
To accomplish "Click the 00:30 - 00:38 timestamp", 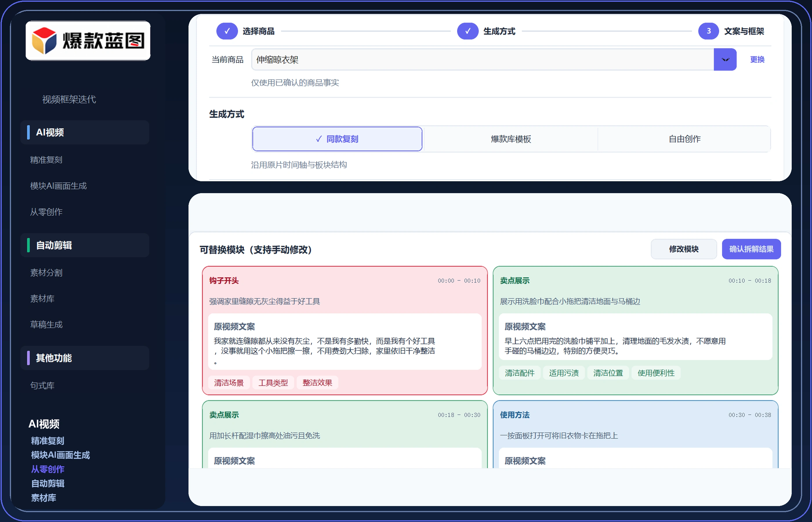I will (750, 415).
